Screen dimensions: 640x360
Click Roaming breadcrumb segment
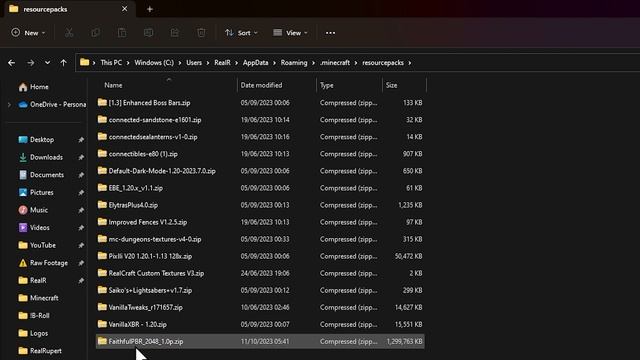click(294, 62)
